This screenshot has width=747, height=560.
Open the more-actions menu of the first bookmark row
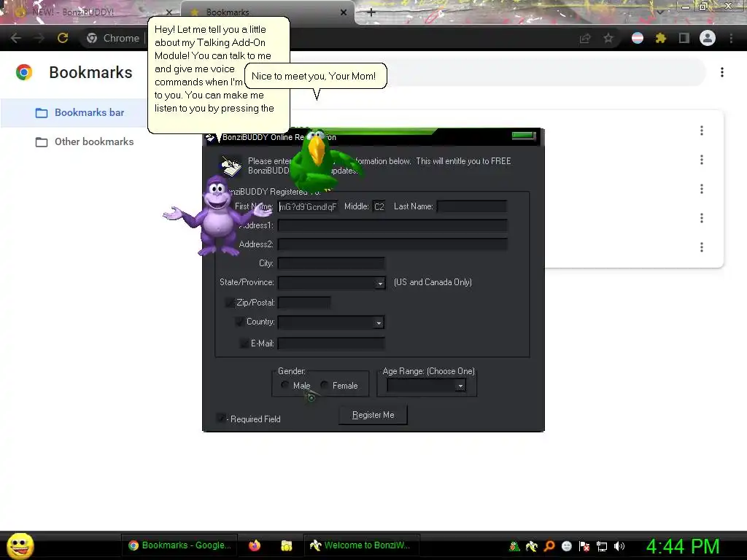(702, 131)
